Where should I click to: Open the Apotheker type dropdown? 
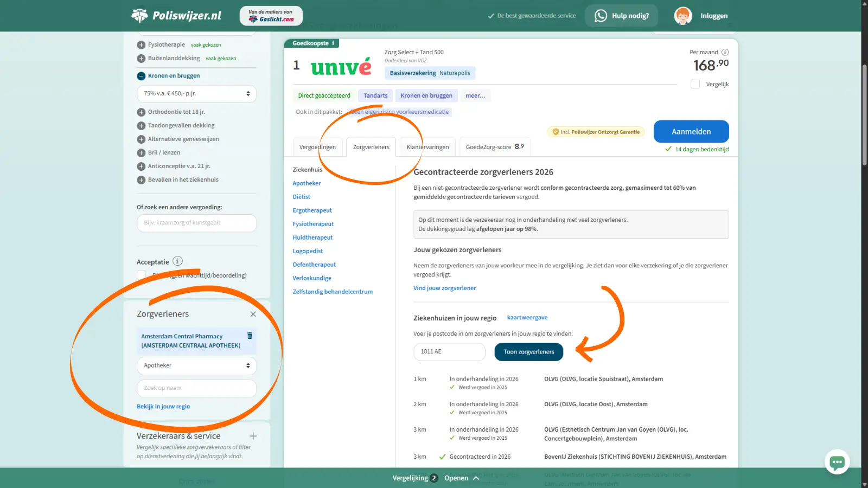point(196,365)
